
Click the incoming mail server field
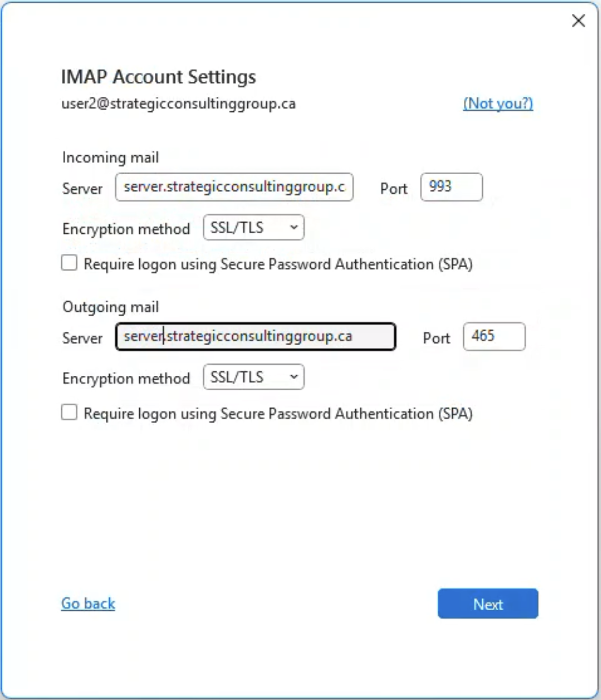(x=234, y=187)
